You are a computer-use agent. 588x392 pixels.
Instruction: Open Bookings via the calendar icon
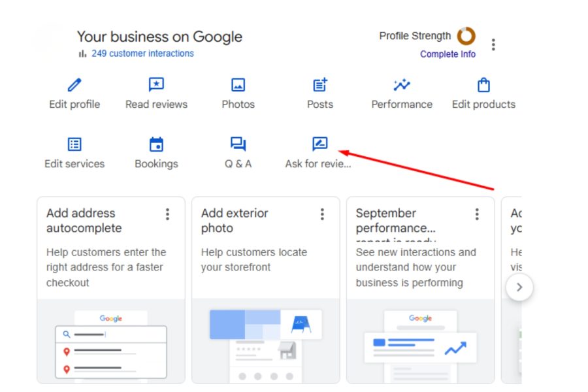coord(155,144)
